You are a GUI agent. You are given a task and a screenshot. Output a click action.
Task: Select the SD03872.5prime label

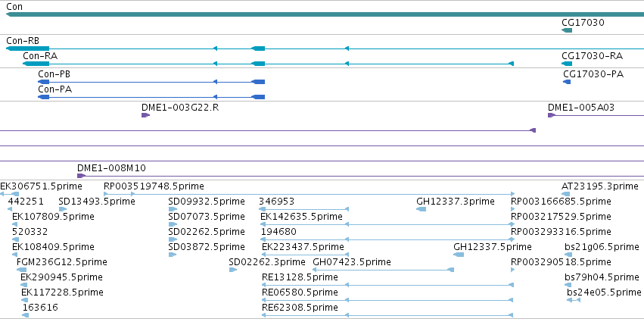tap(207, 247)
